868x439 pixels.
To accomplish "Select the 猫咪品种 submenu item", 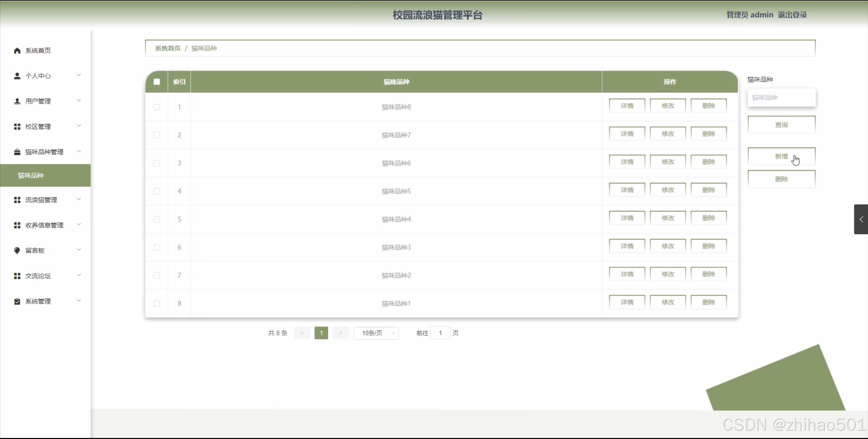I will [x=31, y=175].
